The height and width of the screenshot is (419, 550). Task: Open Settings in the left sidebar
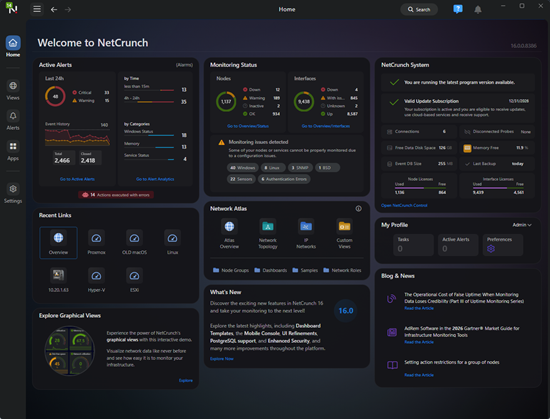coord(13,193)
